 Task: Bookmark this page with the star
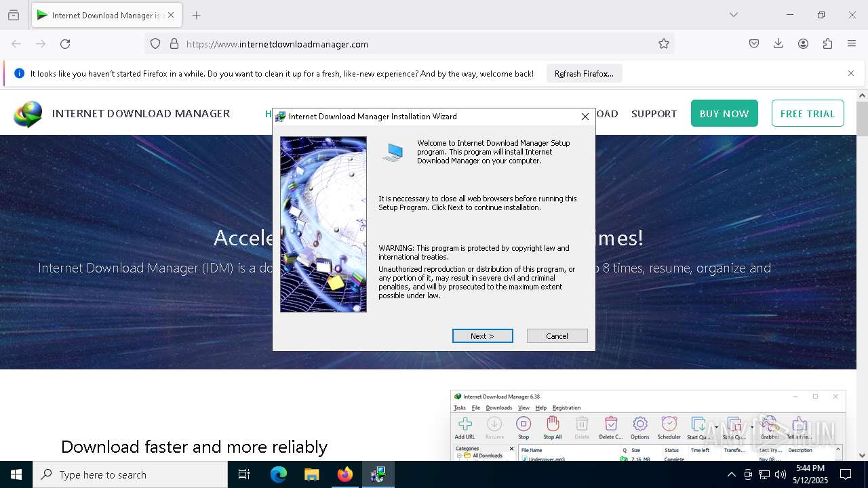click(x=664, y=43)
